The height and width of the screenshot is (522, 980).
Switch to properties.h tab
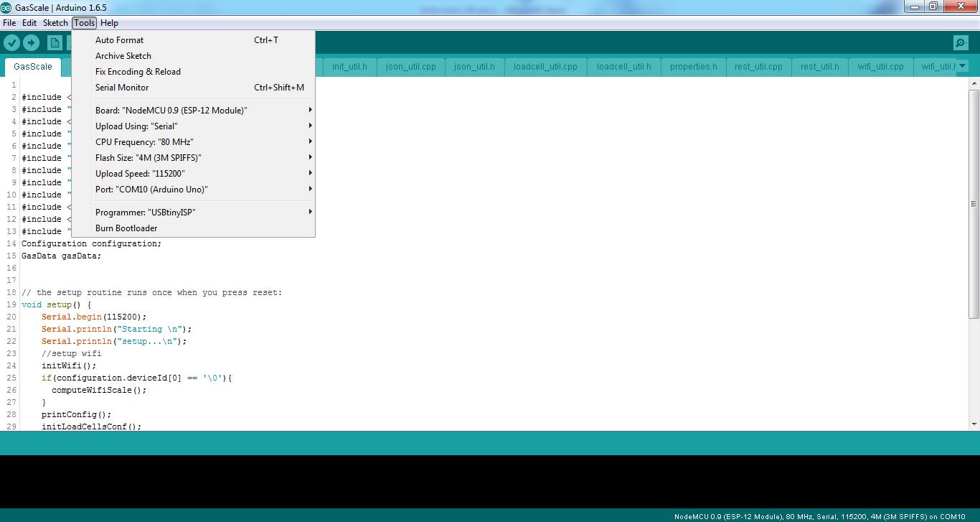693,67
